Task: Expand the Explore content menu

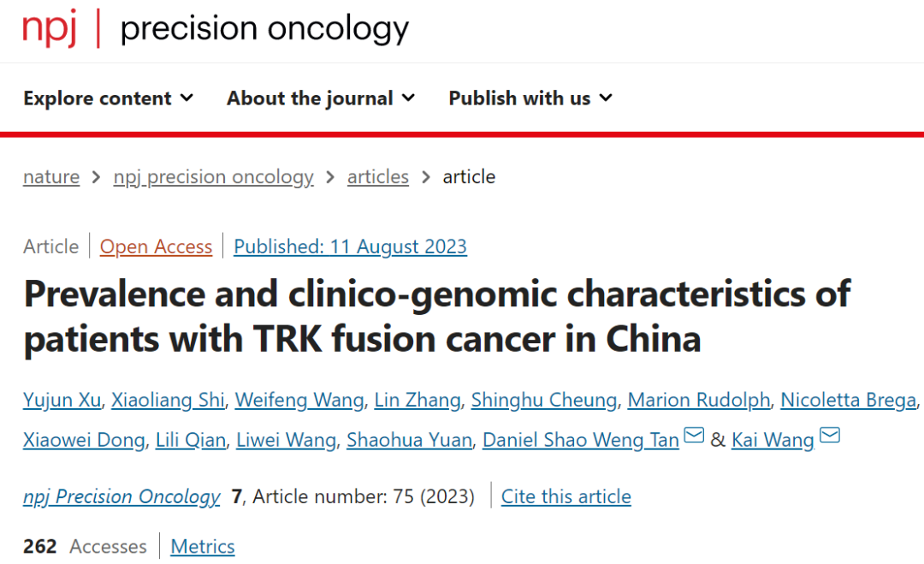Action: pyautogui.click(x=109, y=98)
